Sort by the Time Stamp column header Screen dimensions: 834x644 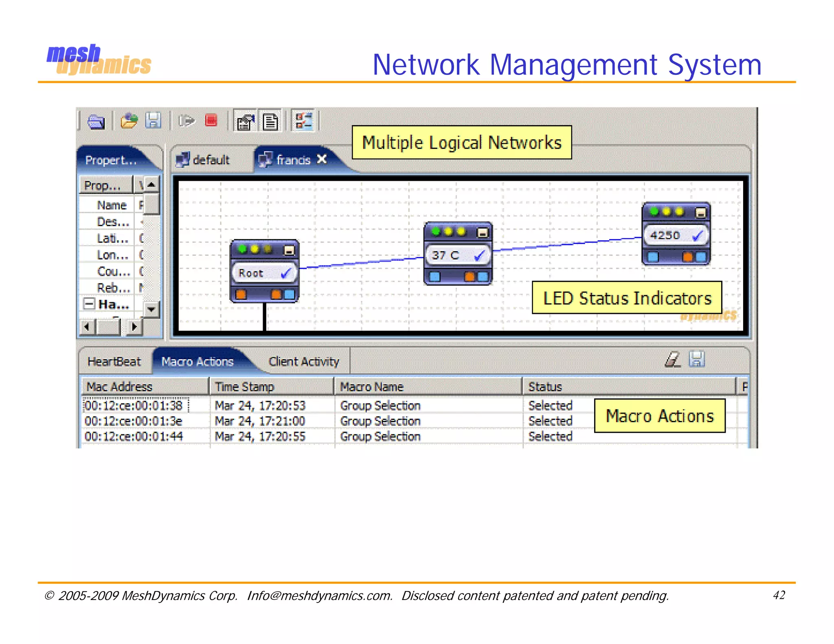(x=272, y=386)
